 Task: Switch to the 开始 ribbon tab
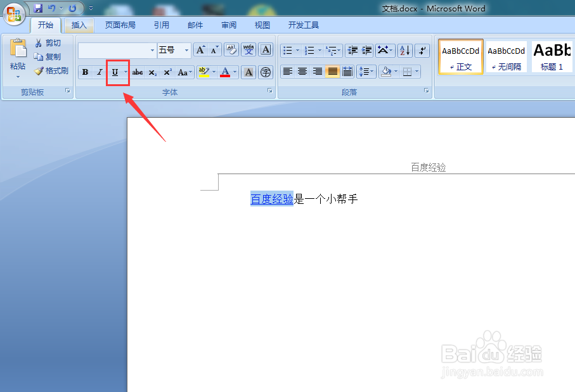pyautogui.click(x=46, y=25)
